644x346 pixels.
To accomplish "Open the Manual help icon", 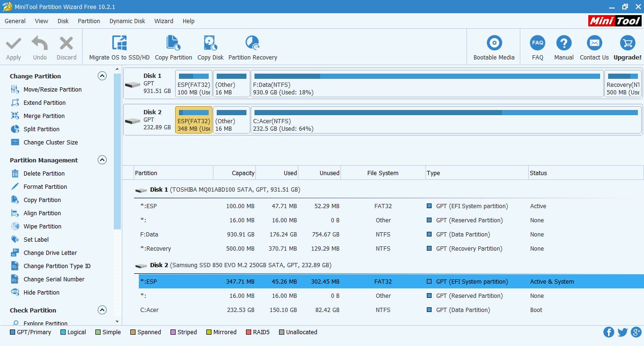I will click(x=564, y=43).
